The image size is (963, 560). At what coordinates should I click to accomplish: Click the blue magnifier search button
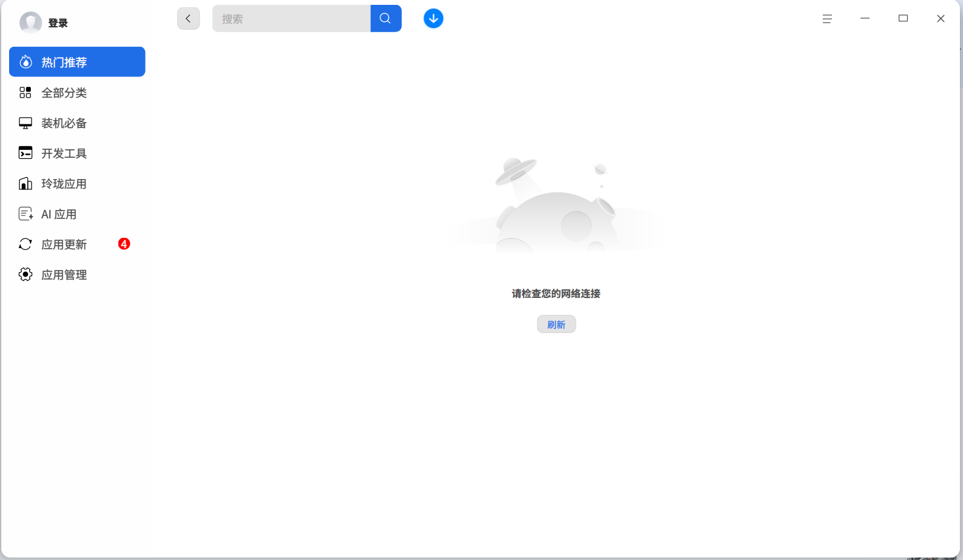pyautogui.click(x=386, y=18)
